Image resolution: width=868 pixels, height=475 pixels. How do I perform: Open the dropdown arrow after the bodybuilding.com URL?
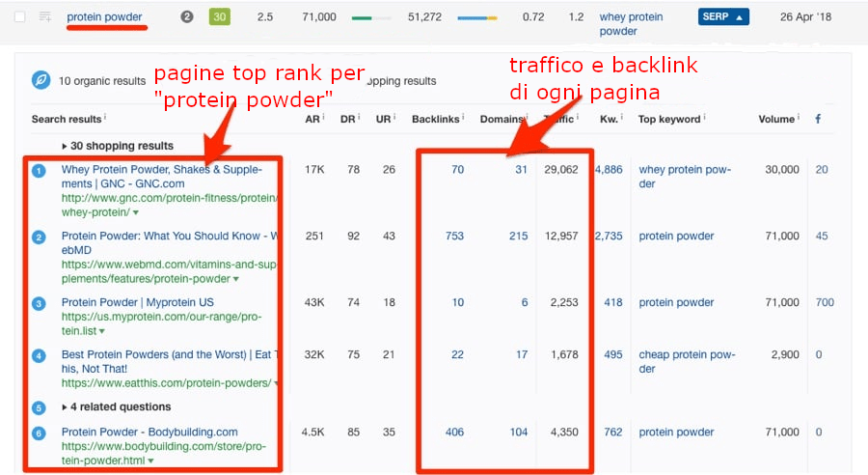pos(150,461)
